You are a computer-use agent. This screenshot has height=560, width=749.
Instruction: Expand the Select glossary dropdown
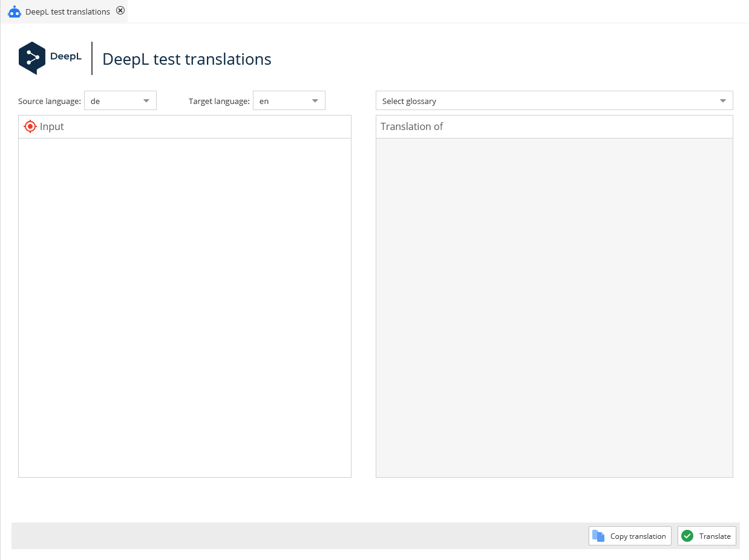(554, 100)
